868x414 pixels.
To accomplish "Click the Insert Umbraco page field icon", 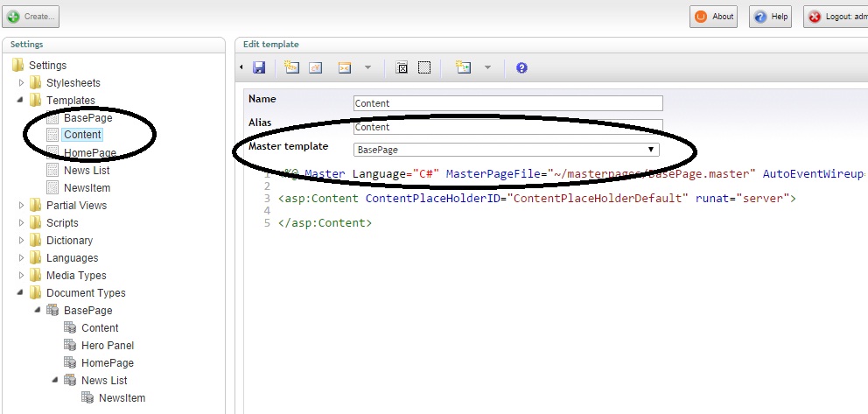I will tap(291, 67).
